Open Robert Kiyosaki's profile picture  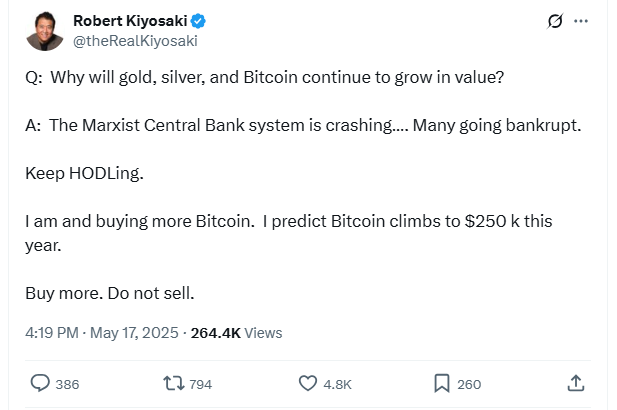(44, 31)
